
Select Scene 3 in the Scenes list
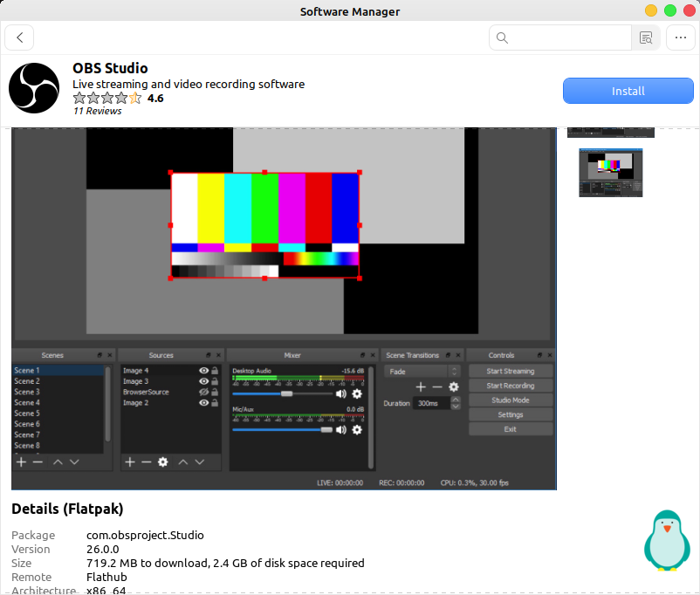tap(58, 392)
